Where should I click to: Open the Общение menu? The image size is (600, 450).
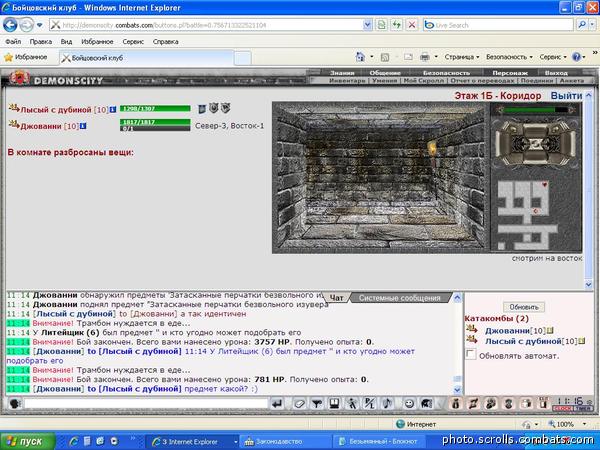385,73
